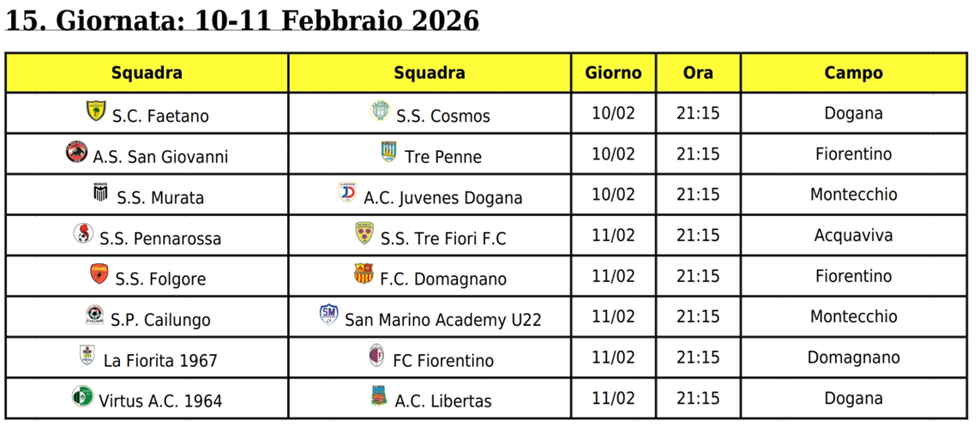The image size is (980, 433).
Task: Click the 15. Giornata heading
Action: (242, 21)
